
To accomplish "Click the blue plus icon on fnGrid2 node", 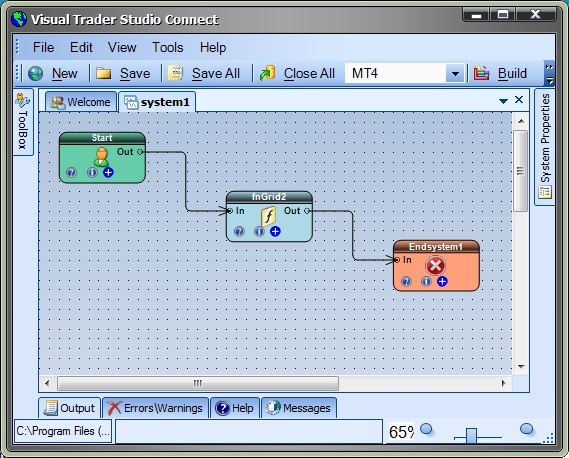I will [x=275, y=231].
